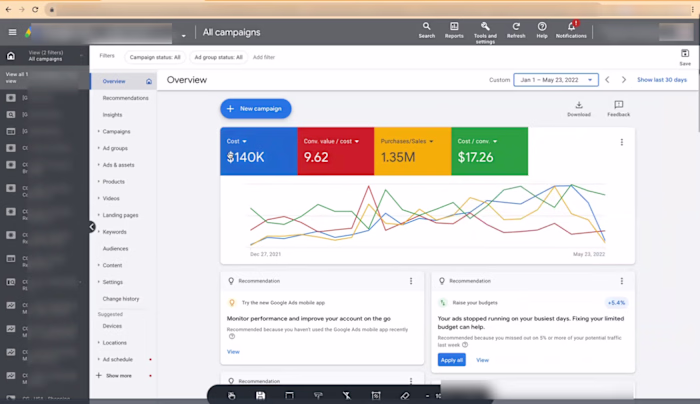Screen dimensions: 700x404
Task: Open the Cost / conv. metric dropdown
Action: pyautogui.click(x=477, y=141)
